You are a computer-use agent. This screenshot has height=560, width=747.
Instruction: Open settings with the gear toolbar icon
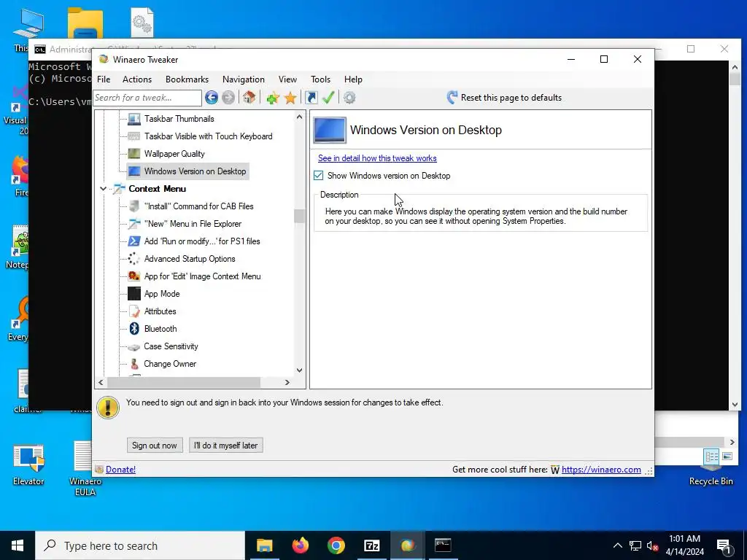pos(349,98)
